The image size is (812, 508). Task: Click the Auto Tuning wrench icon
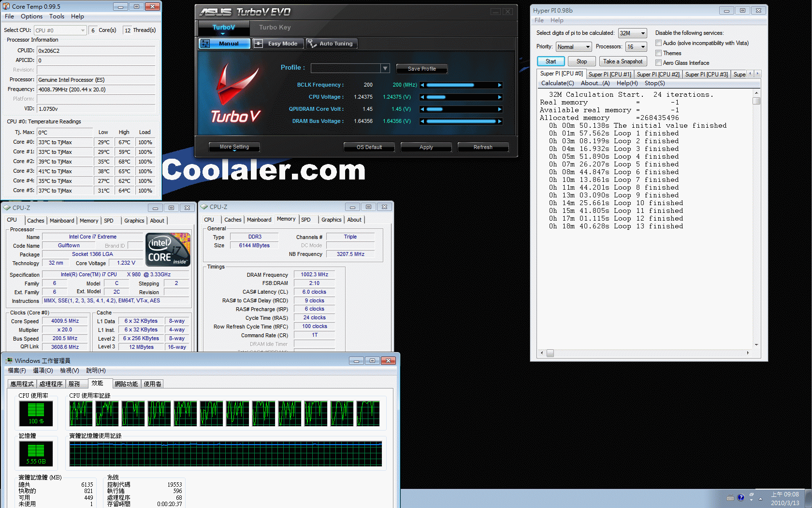coord(312,44)
